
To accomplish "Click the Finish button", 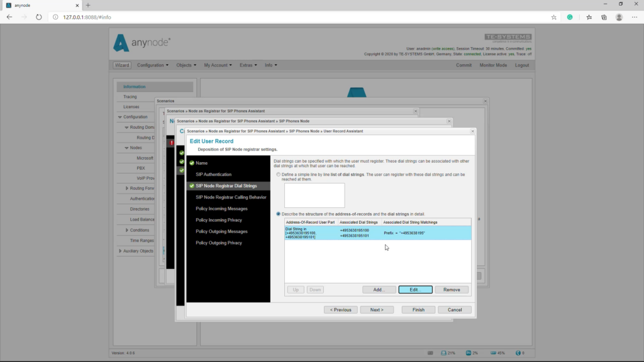I will click(x=418, y=310).
